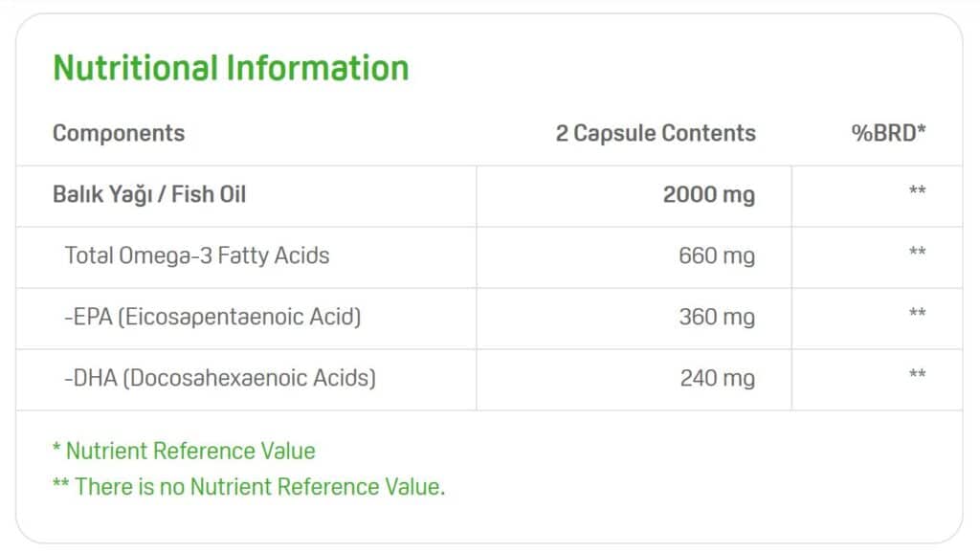
Task: Click the word Information in the title
Action: point(318,68)
